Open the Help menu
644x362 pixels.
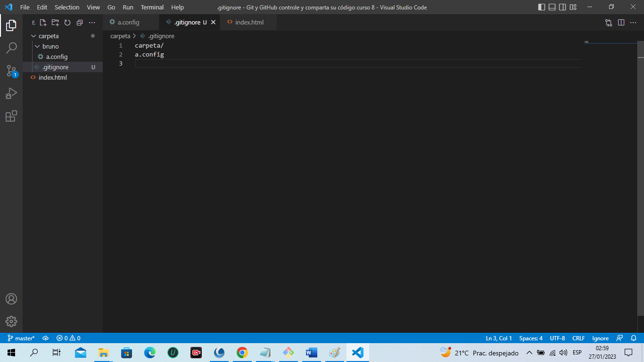point(178,7)
